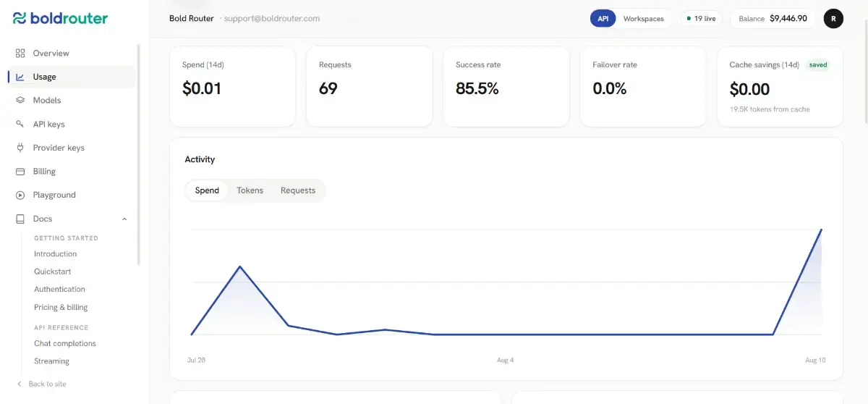Click the sidebar scrollbar

pyautogui.click(x=139, y=153)
